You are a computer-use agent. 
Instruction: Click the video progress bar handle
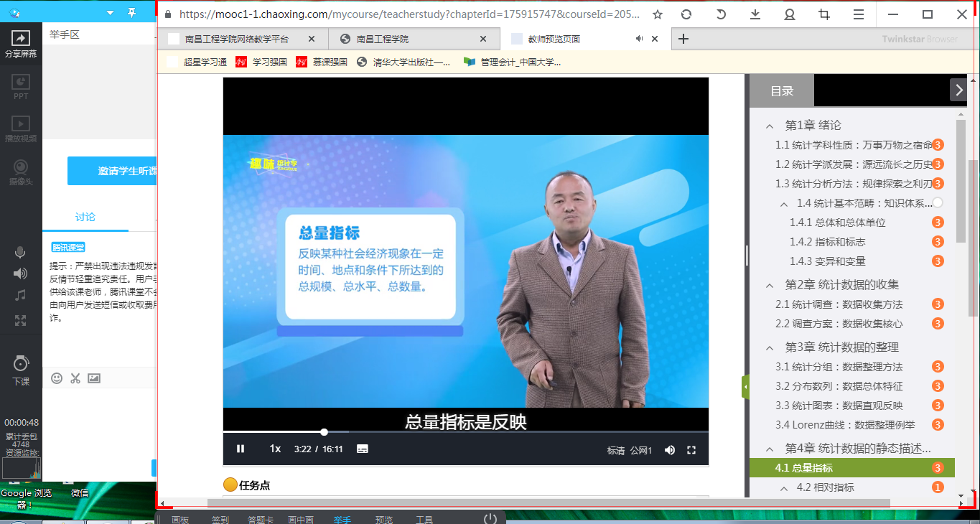coord(325,432)
